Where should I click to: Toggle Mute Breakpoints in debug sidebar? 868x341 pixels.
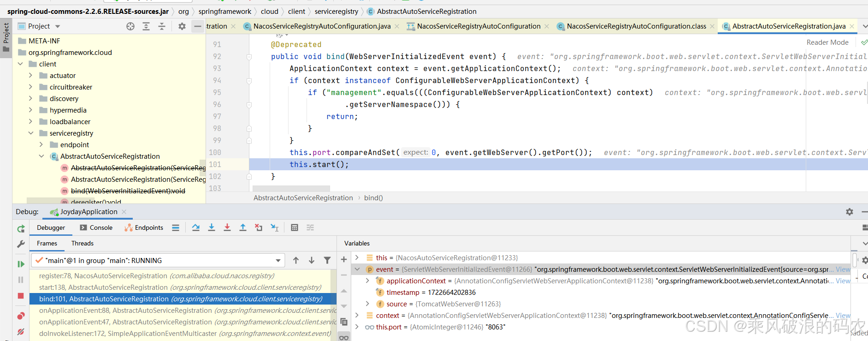[x=21, y=332]
